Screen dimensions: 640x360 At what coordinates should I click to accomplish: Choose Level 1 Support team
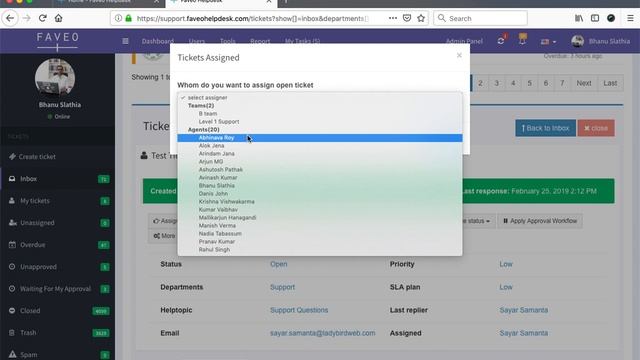[320, 122]
